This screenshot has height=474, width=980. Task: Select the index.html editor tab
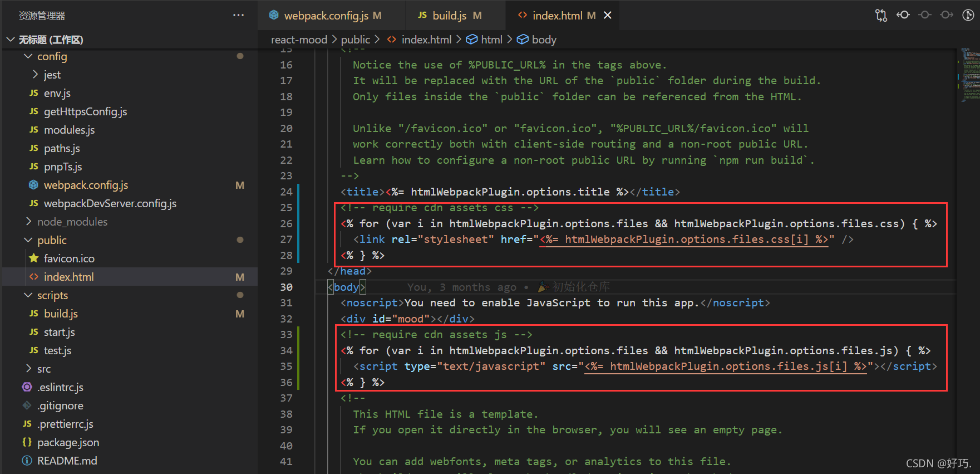point(563,16)
